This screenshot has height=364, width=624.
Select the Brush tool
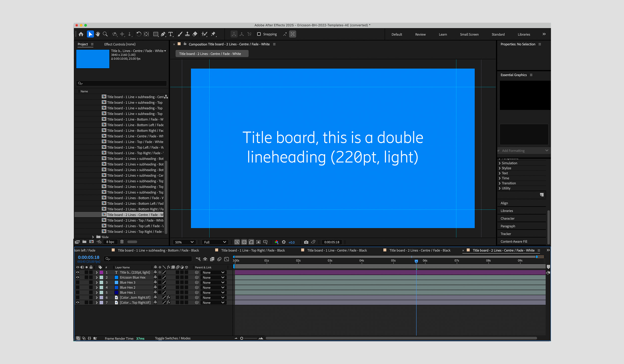(x=180, y=34)
